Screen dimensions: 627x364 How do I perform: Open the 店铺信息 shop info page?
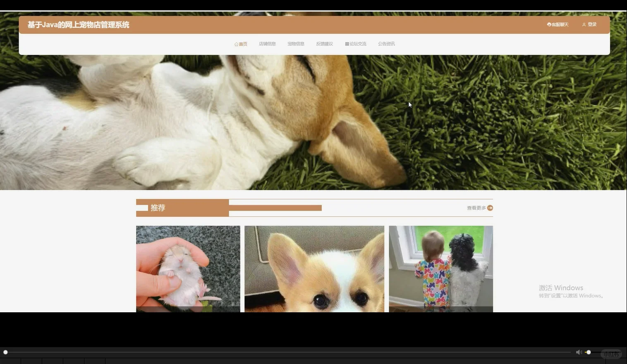267,44
